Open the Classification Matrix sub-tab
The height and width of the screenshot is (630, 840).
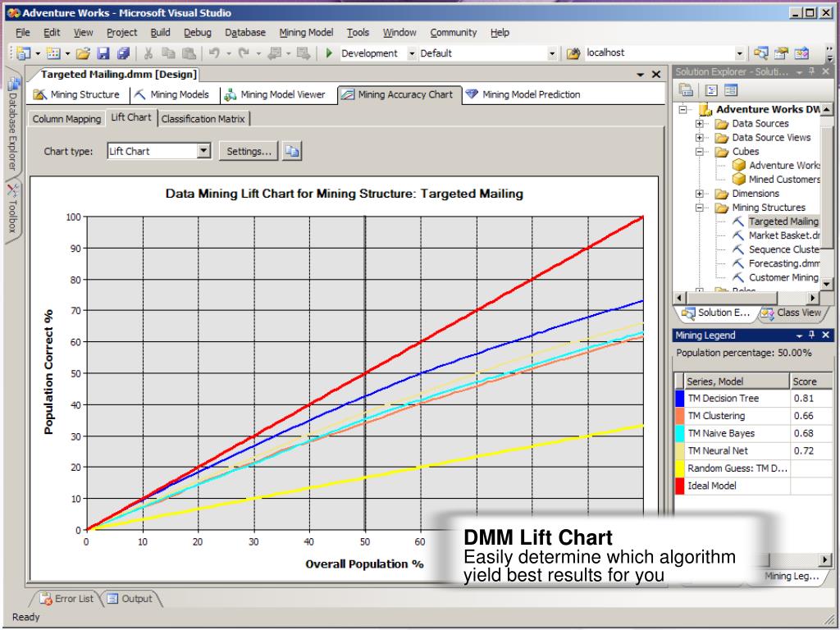coord(203,119)
